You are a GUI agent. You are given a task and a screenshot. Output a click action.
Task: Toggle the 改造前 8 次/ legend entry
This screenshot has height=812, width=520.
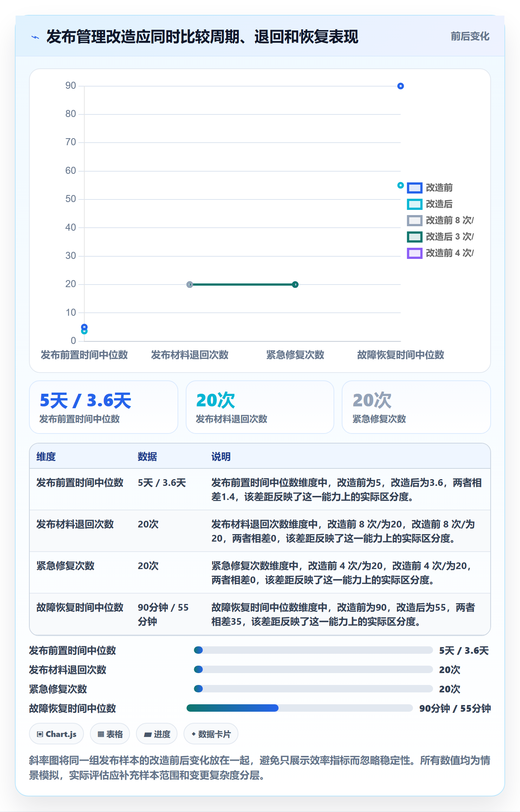point(441,221)
